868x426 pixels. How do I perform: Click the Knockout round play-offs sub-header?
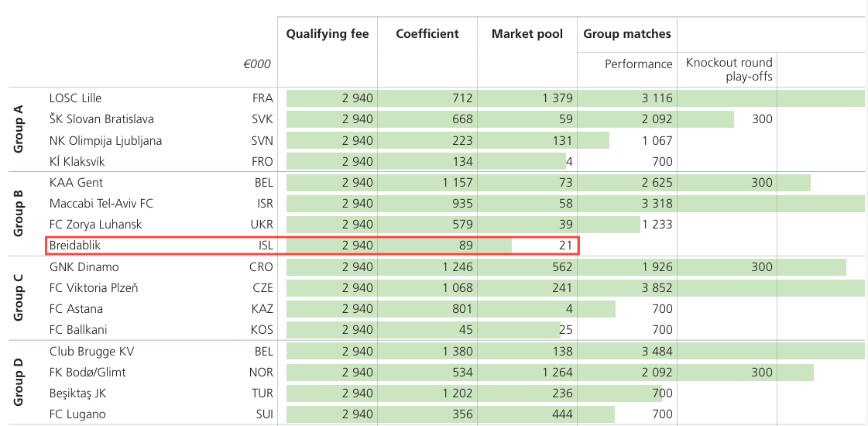(729, 69)
